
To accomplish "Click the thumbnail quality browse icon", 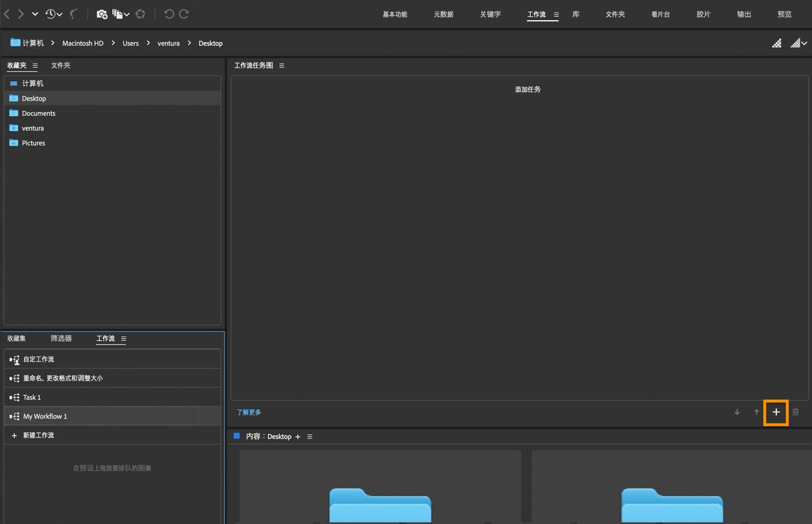I will point(776,43).
